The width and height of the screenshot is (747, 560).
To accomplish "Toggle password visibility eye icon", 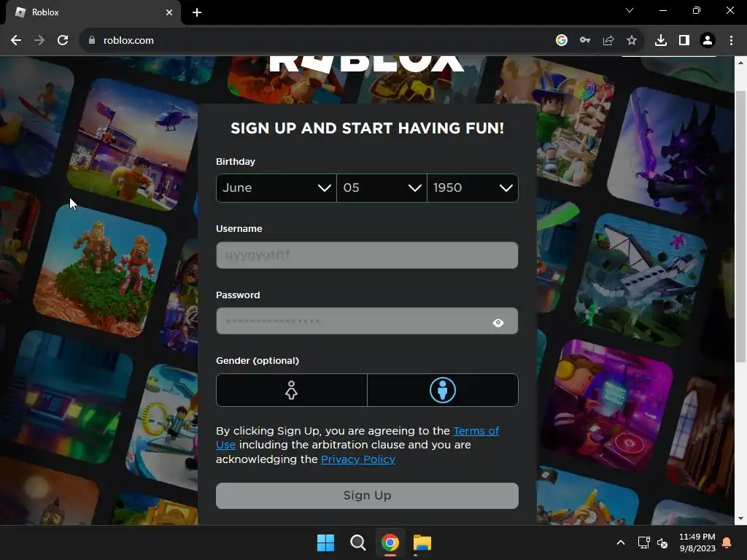I will pyautogui.click(x=498, y=323).
